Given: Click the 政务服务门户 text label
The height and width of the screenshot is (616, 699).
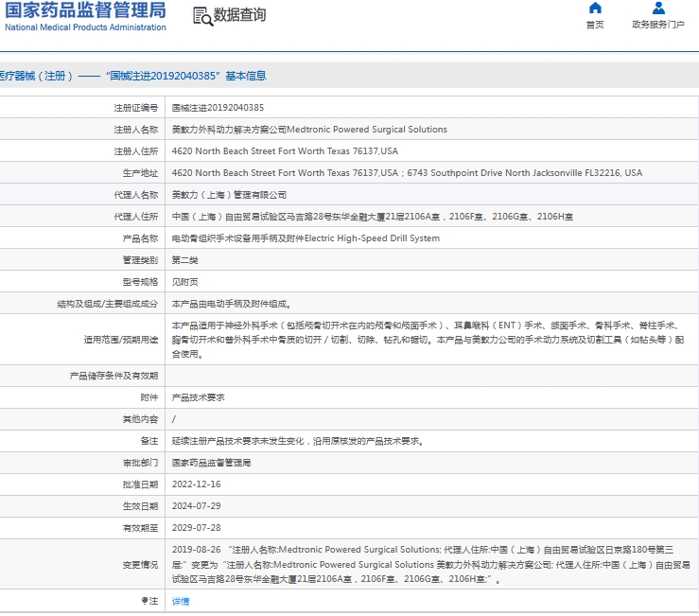Looking at the screenshot, I should coord(658,25).
